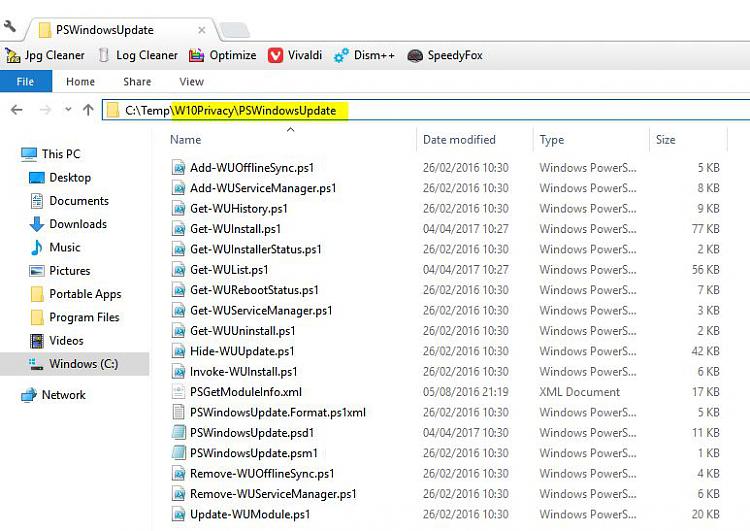The height and width of the screenshot is (531, 750).
Task: Open Documents in the navigation pane
Action: (69, 201)
